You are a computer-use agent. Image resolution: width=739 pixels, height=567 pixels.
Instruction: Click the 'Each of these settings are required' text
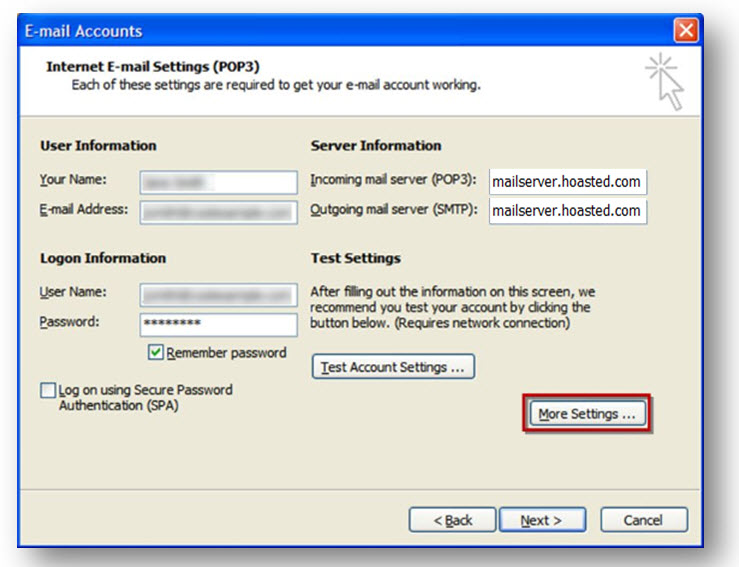coord(276,85)
